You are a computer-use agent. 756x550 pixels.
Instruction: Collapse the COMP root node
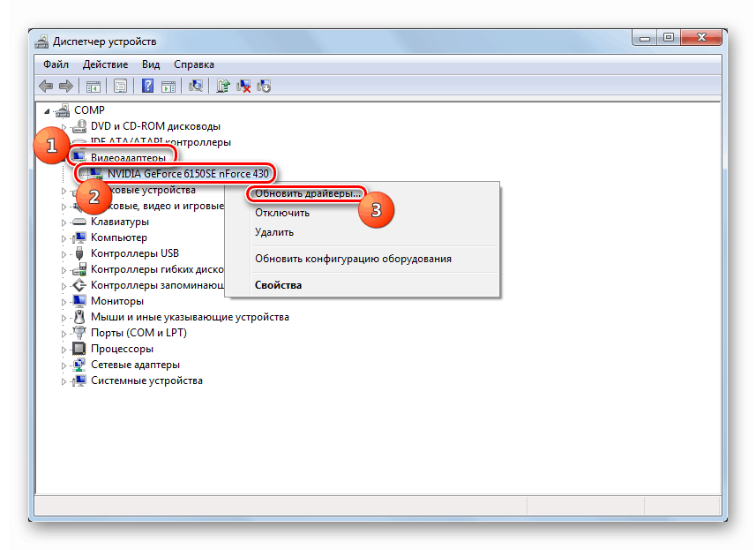click(x=47, y=111)
